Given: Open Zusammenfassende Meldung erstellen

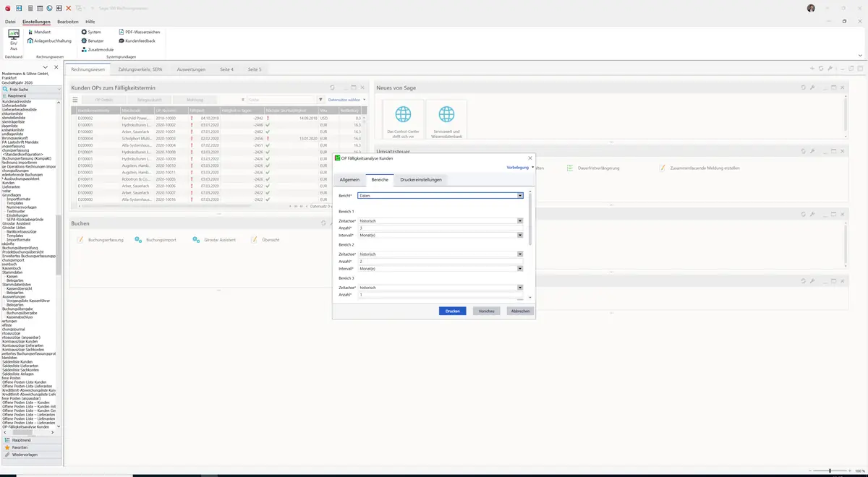Looking at the screenshot, I should [698, 168].
